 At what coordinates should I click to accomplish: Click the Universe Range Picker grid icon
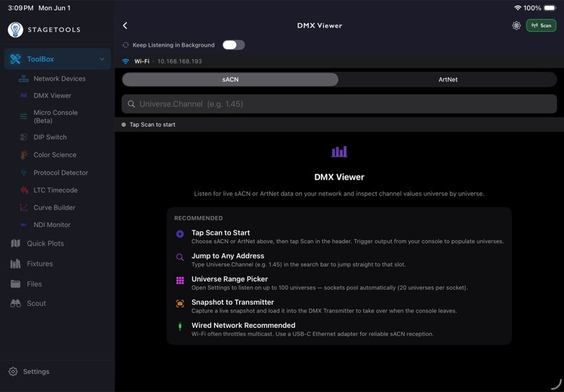pyautogui.click(x=180, y=281)
